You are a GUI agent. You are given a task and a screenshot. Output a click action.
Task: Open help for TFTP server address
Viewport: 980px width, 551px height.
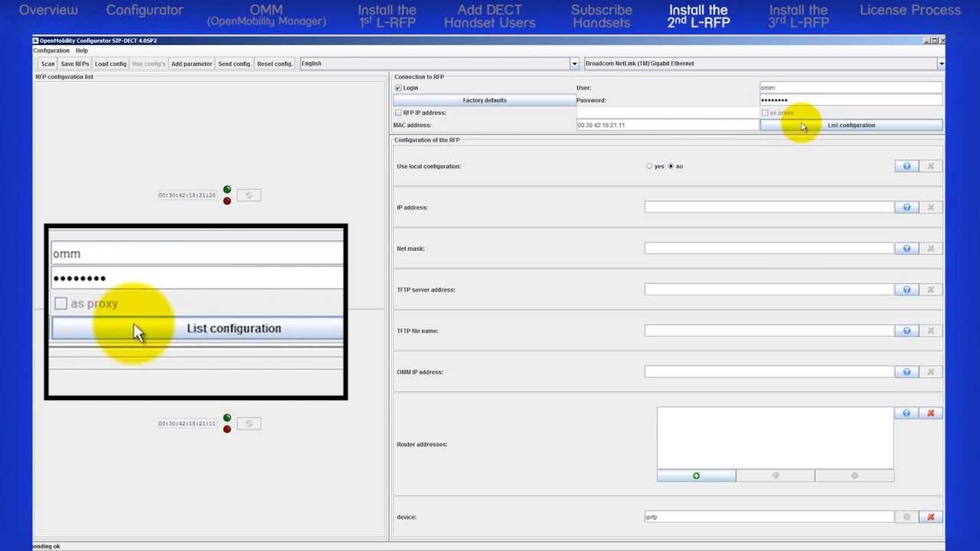906,289
